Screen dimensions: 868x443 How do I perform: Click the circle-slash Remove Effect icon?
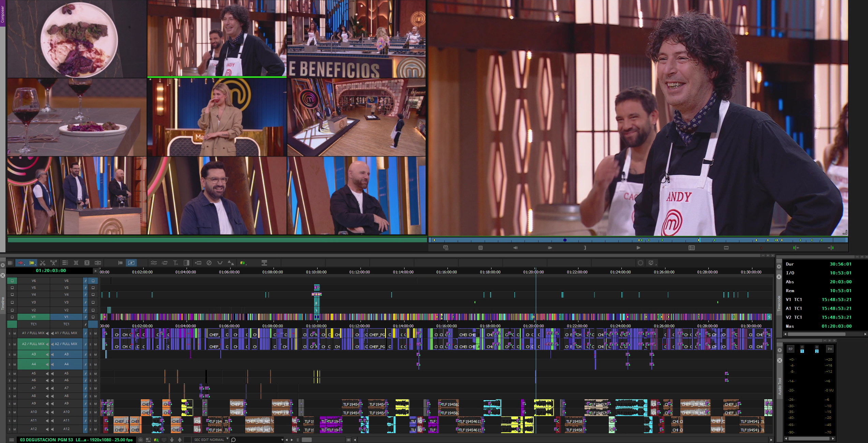209,263
